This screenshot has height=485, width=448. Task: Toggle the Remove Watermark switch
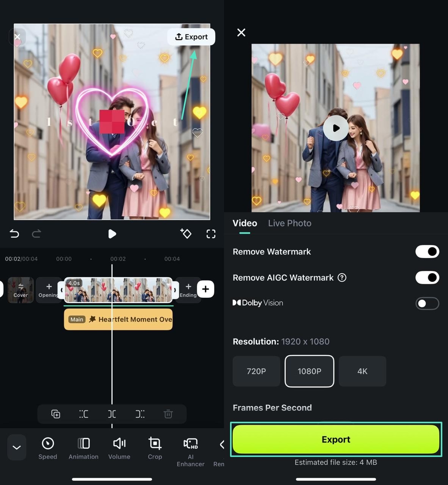click(427, 252)
